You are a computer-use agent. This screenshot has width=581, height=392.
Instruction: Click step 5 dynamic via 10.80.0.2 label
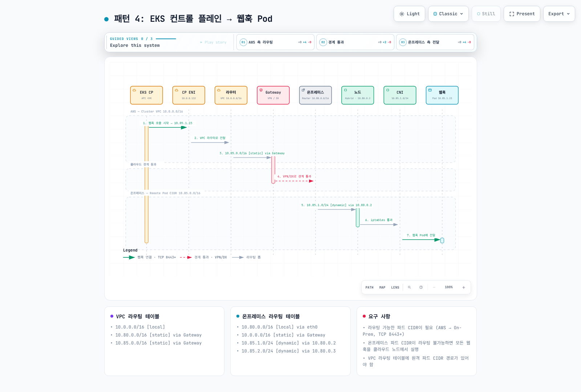(337, 205)
